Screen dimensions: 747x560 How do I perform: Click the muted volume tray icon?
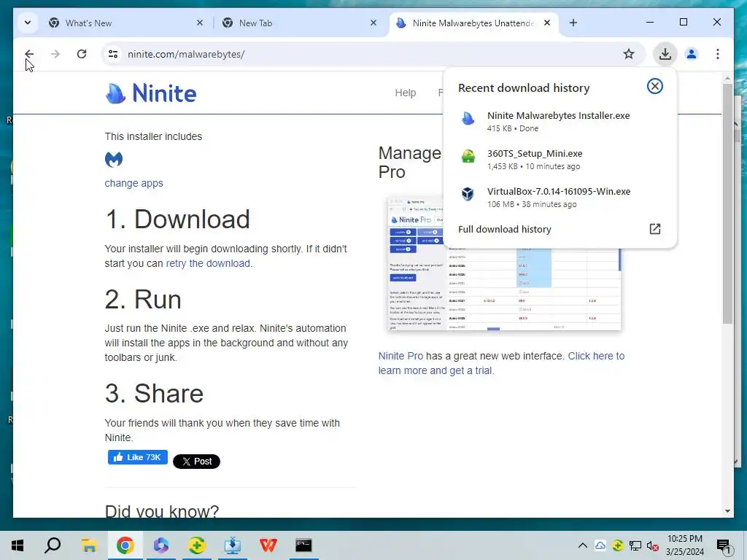pyautogui.click(x=653, y=545)
